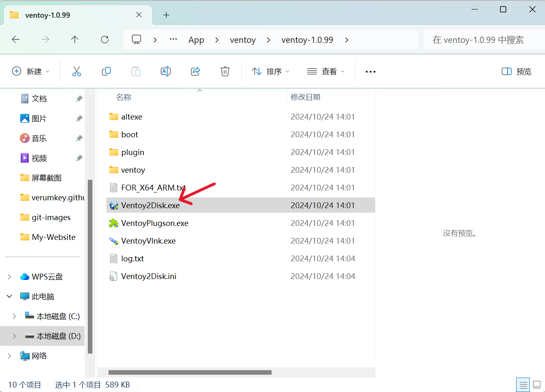545x392 pixels.
Task: Open a new tab with plus button
Action: pyautogui.click(x=166, y=15)
